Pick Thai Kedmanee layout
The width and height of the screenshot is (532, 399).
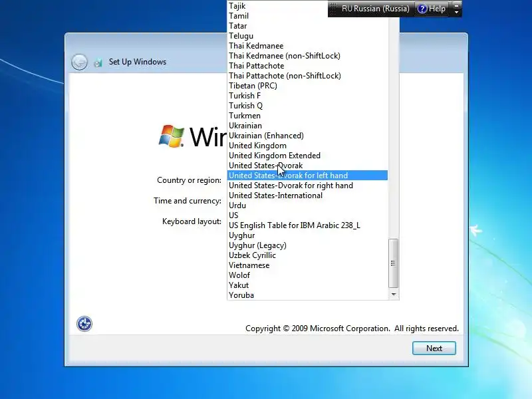tap(307, 46)
